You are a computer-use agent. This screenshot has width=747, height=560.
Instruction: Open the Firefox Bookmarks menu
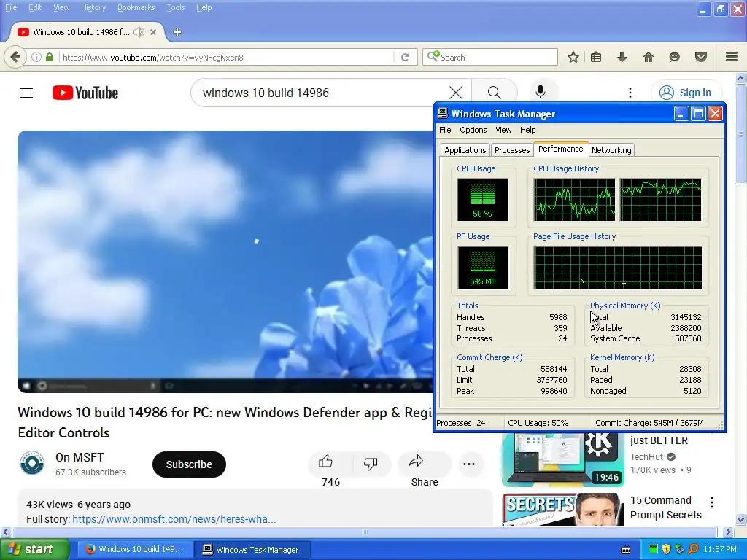(x=136, y=7)
